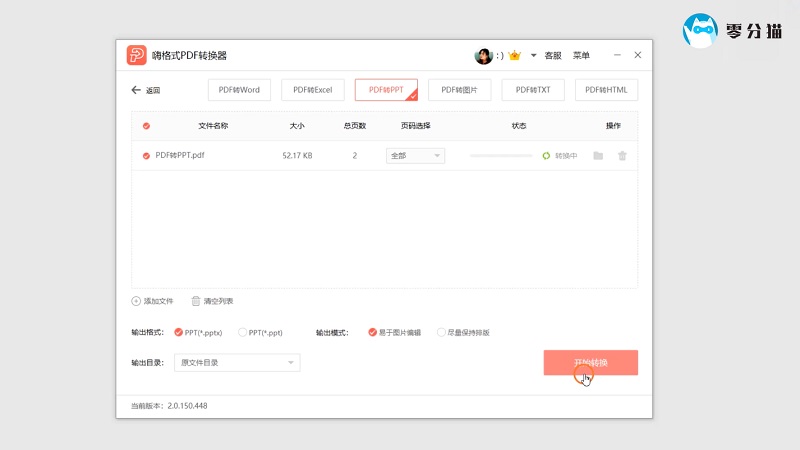Image resolution: width=800 pixels, height=450 pixels.
Task: Open output folder icon for PDF转PPT.pdf
Action: click(598, 156)
